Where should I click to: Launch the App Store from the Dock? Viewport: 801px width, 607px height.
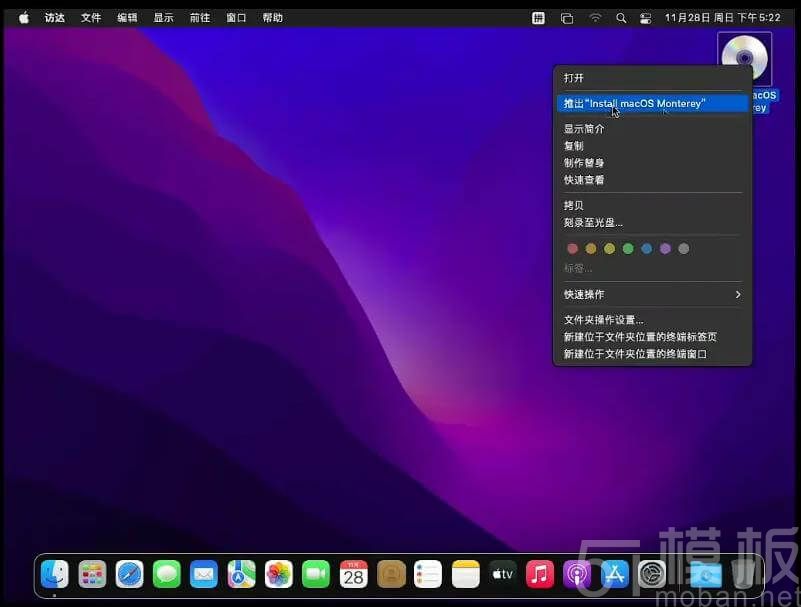click(614, 574)
